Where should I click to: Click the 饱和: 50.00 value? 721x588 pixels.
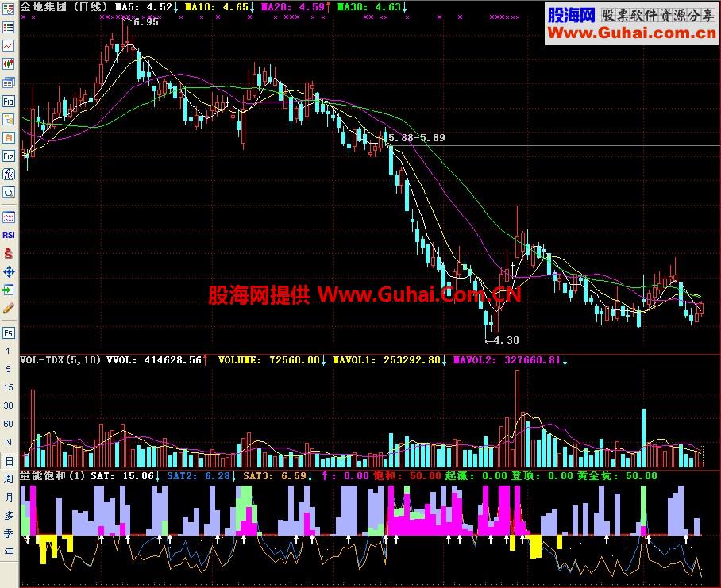[x=407, y=476]
